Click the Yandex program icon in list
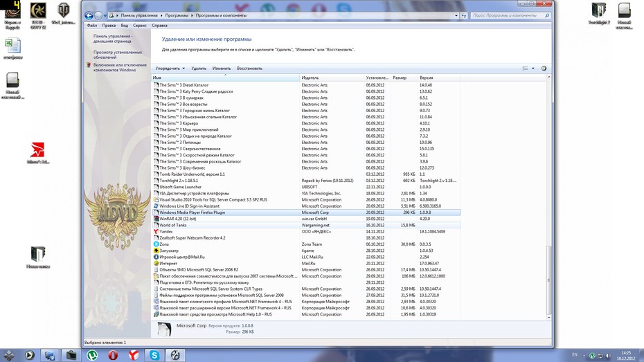 156,231
